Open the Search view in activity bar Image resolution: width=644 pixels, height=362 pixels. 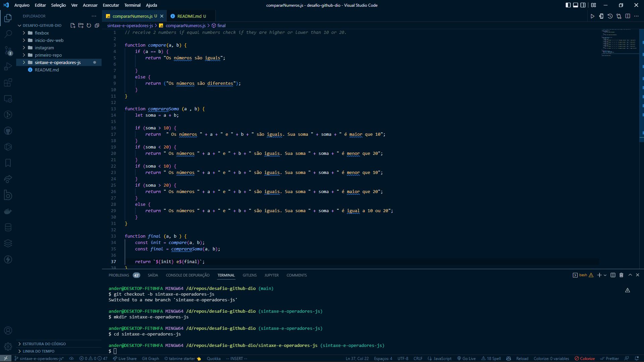8,34
